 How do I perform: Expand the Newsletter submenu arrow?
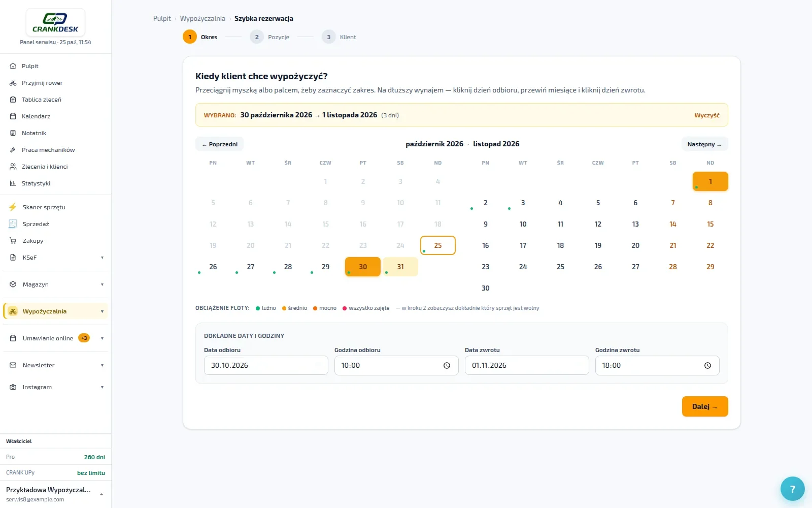pyautogui.click(x=102, y=365)
